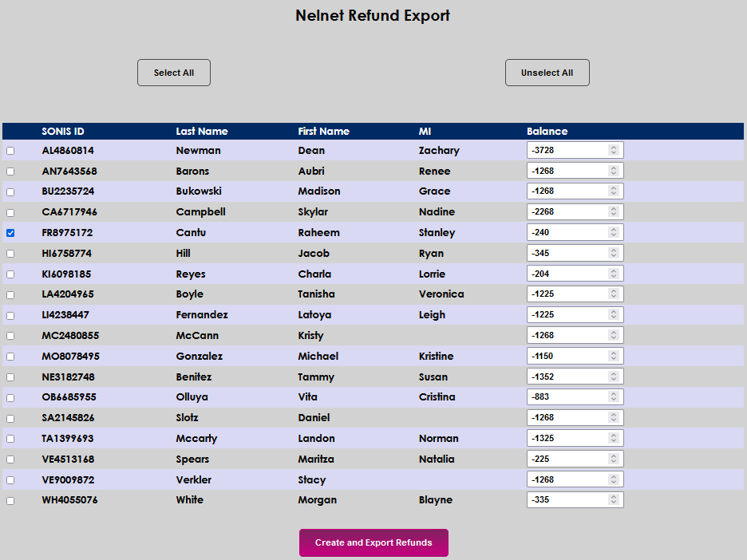
Task: Check the checkbox beside Daniel Slotz
Action: click(10, 417)
